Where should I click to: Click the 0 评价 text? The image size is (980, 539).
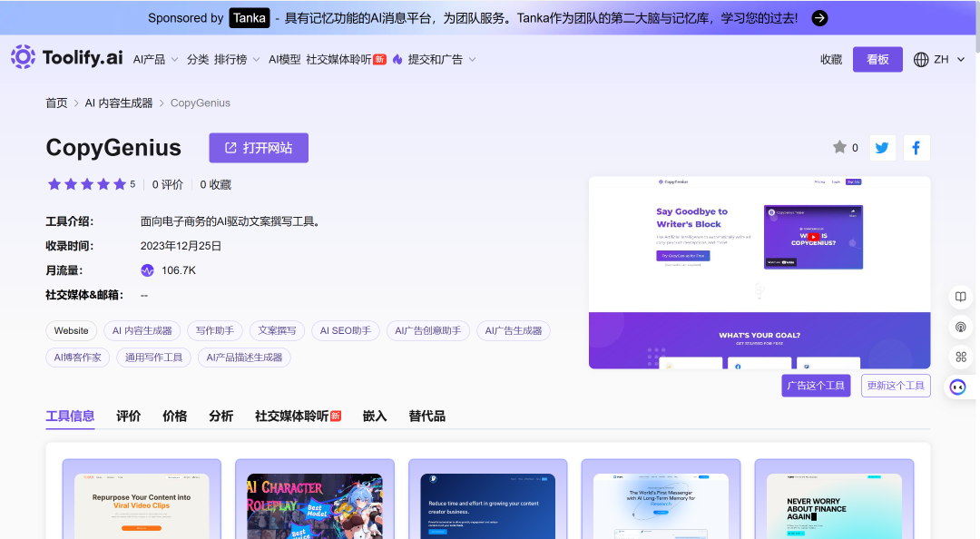[168, 184]
